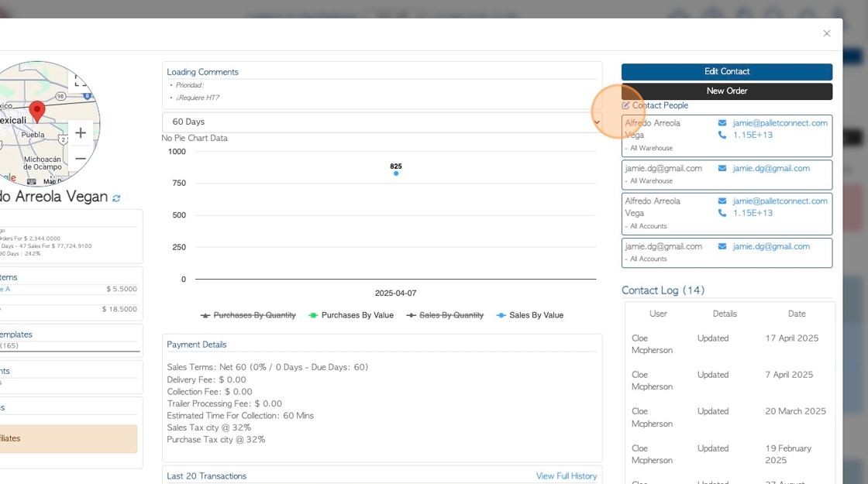
Task: Click envelope icon in jamie.dg All Warehouse card
Action: (x=722, y=168)
